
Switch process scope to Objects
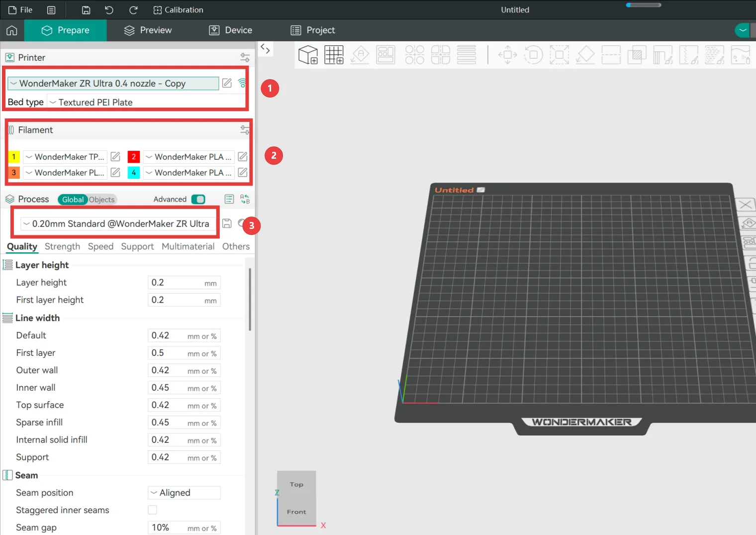[x=102, y=200]
